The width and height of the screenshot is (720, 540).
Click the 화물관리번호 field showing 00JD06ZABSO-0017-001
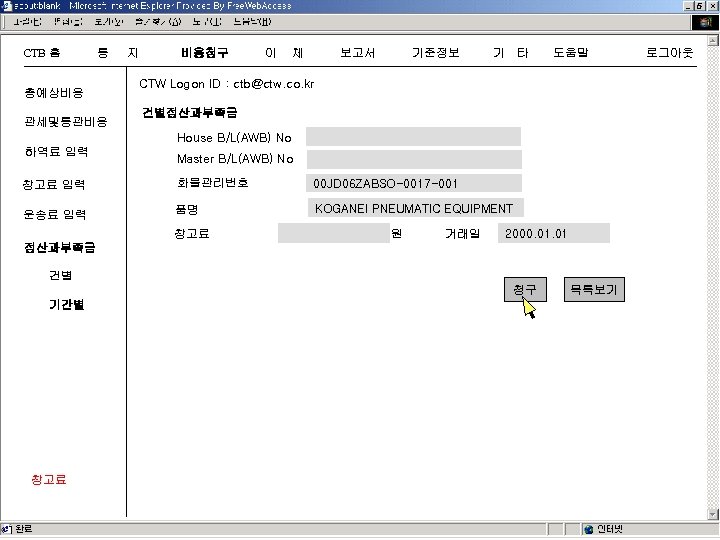pyautogui.click(x=414, y=183)
